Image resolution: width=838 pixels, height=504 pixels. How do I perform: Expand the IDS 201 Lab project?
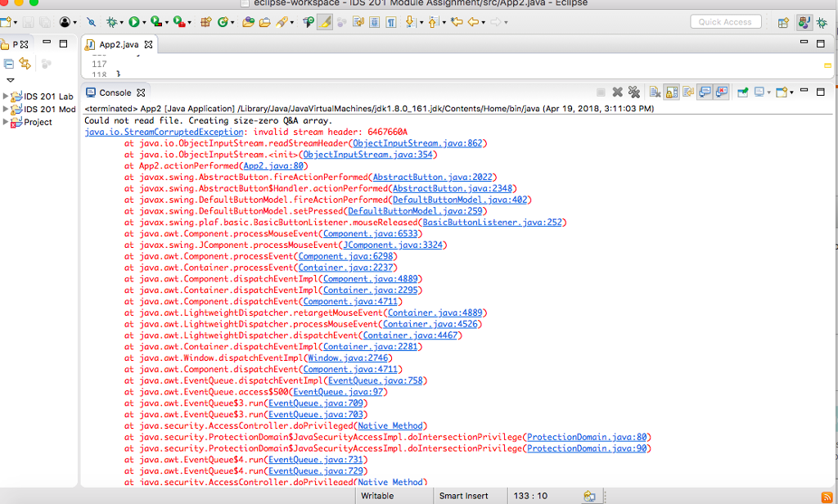[5, 96]
